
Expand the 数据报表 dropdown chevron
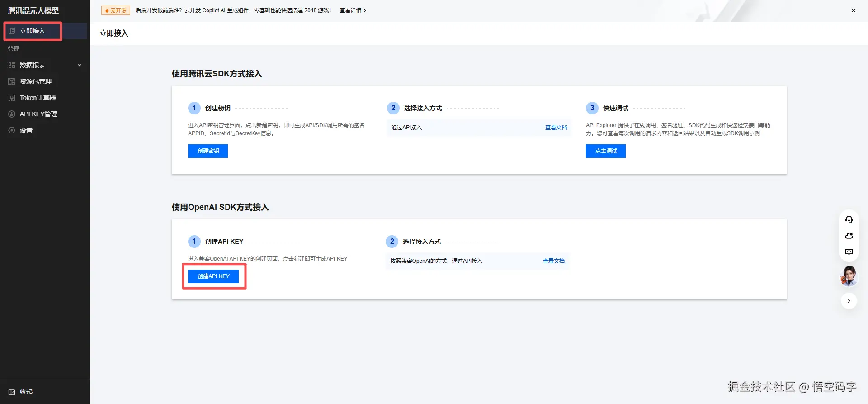coord(80,65)
